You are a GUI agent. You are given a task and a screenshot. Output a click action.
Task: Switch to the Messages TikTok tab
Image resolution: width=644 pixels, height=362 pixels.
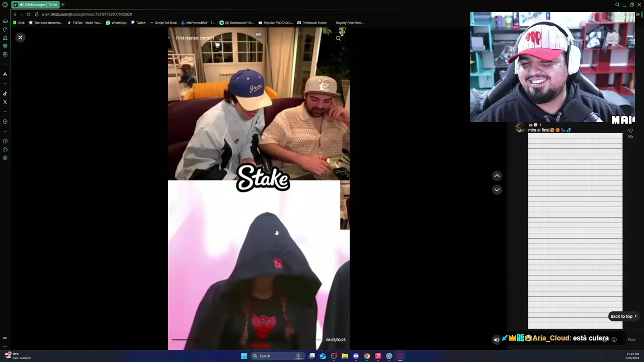[35, 5]
